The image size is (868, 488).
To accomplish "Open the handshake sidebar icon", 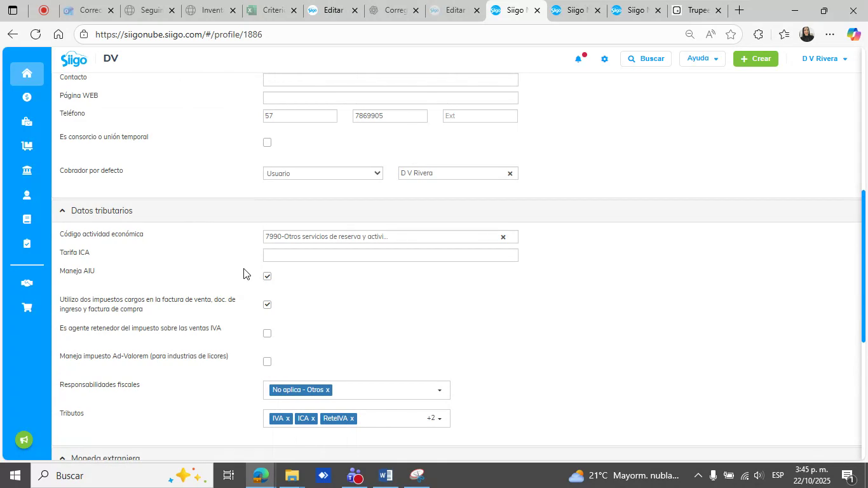I will 27,283.
